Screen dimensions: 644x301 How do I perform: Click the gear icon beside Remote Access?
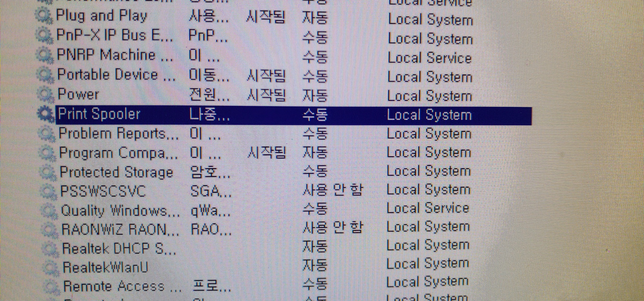tap(52, 286)
